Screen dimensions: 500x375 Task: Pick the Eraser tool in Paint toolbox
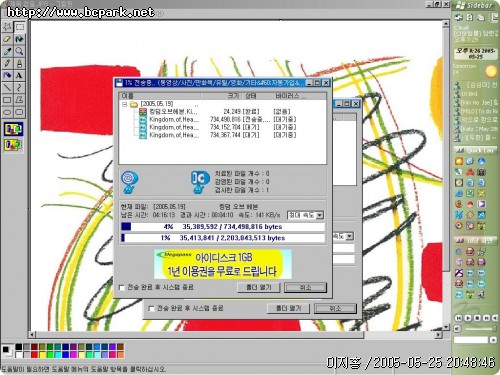click(7, 39)
